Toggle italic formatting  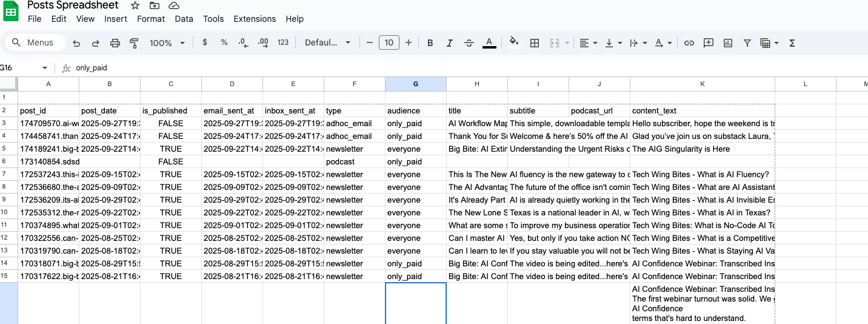pyautogui.click(x=450, y=43)
